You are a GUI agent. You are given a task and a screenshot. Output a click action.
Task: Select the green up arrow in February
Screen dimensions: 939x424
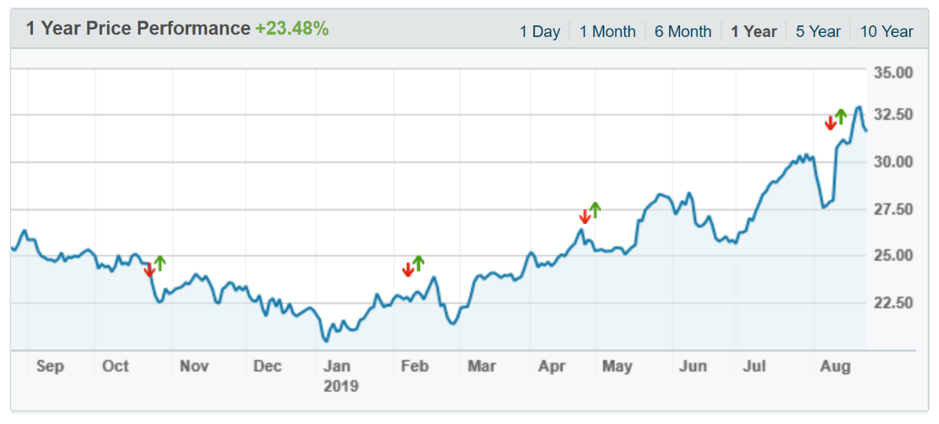pos(418,263)
